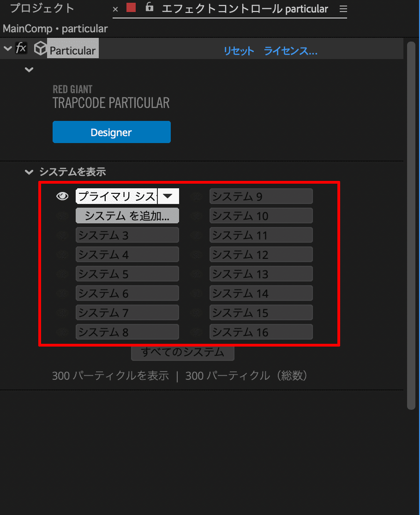
Task: Click the Particular plugin cube icon
Action: (x=40, y=48)
